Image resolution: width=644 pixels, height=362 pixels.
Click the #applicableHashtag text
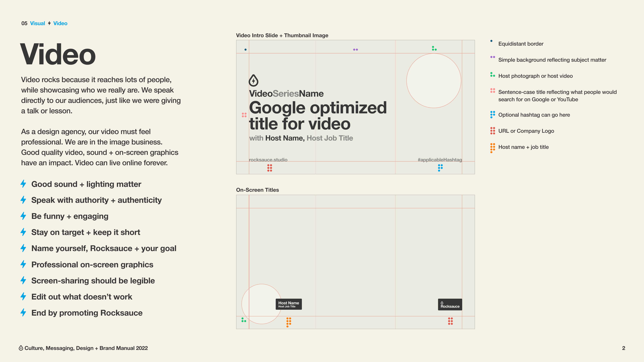440,160
